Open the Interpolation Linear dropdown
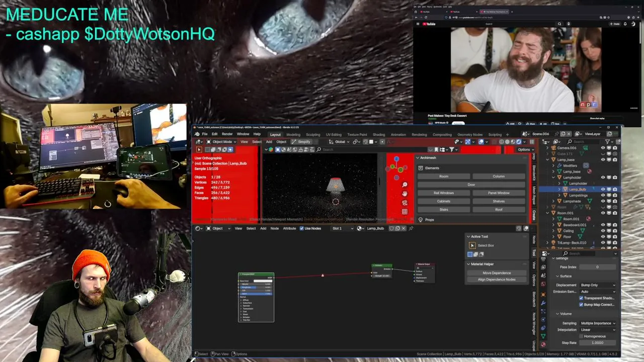The image size is (644, 362). tap(598, 330)
